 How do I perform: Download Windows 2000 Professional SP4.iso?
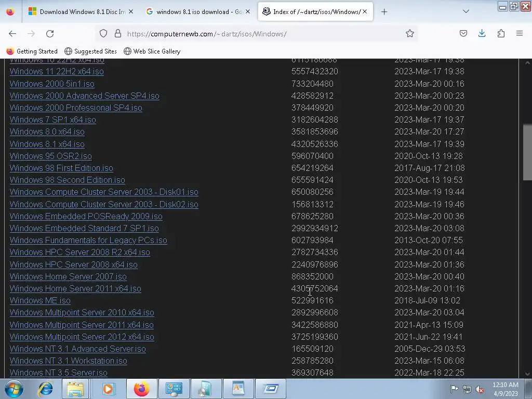pyautogui.click(x=76, y=108)
